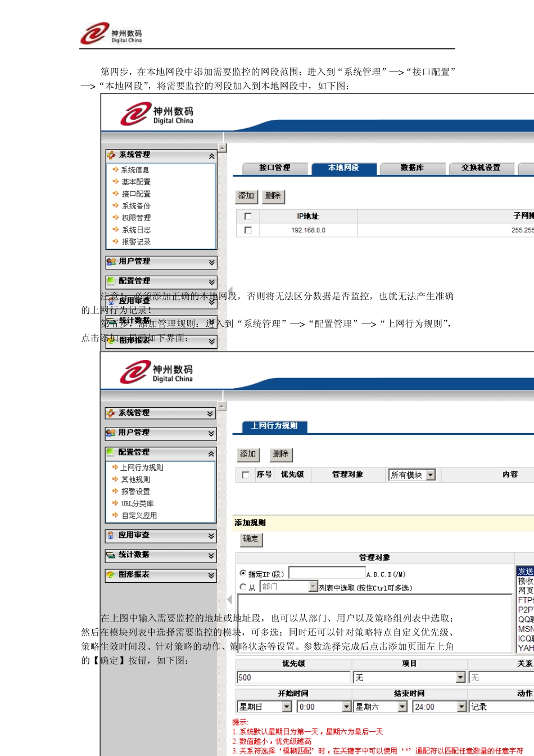Collapse 配置管理 section chevron in second screenshot

[210, 453]
